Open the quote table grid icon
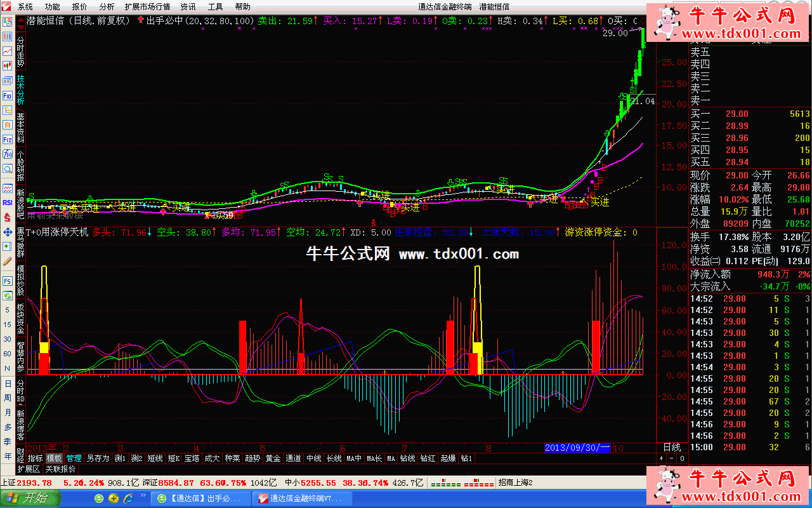This screenshot has width=812, height=508. click(x=8, y=36)
